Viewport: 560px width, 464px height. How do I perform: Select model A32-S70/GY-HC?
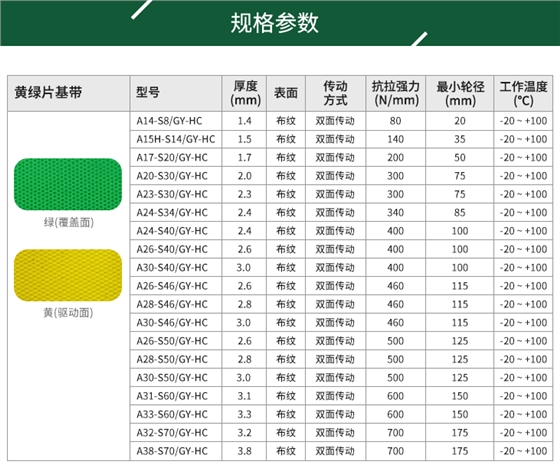172,433
